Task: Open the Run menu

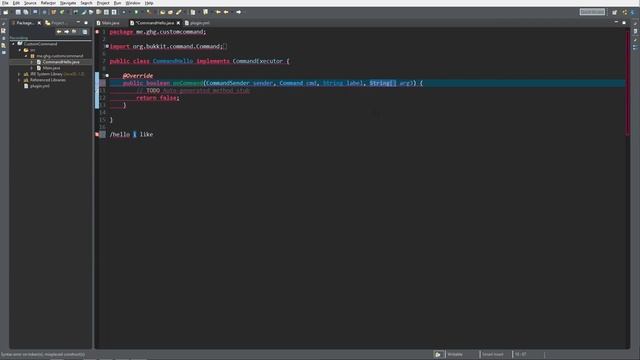Action: [x=117, y=3]
